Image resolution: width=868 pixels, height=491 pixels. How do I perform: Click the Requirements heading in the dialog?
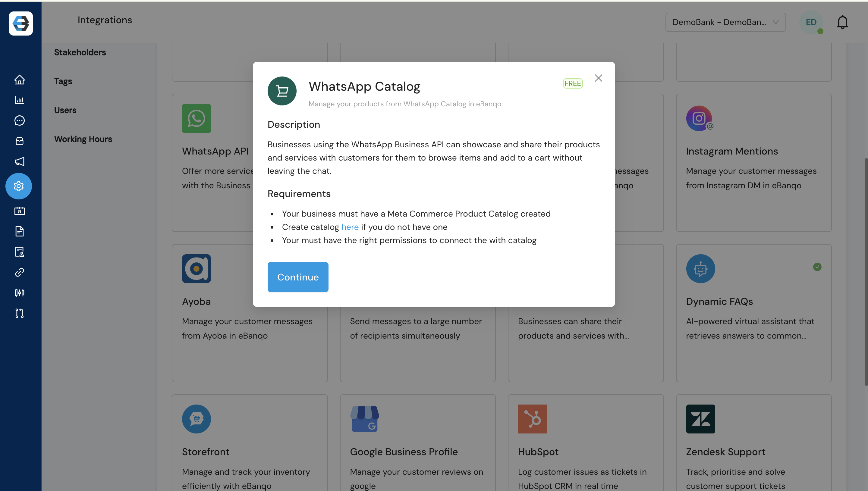click(299, 194)
